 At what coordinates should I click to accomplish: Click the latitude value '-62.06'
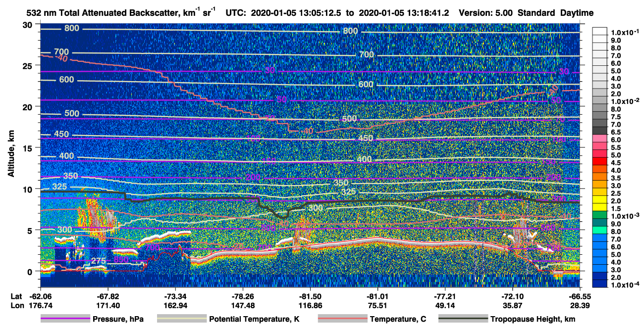click(41, 296)
